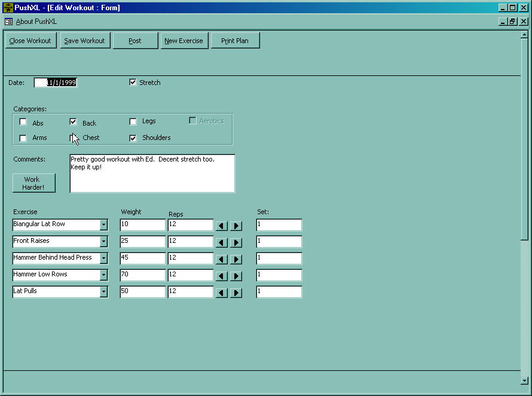Viewport: 532px width, 396px height.
Task: Click the vertical scrollbar up arrow
Action: [x=524, y=35]
